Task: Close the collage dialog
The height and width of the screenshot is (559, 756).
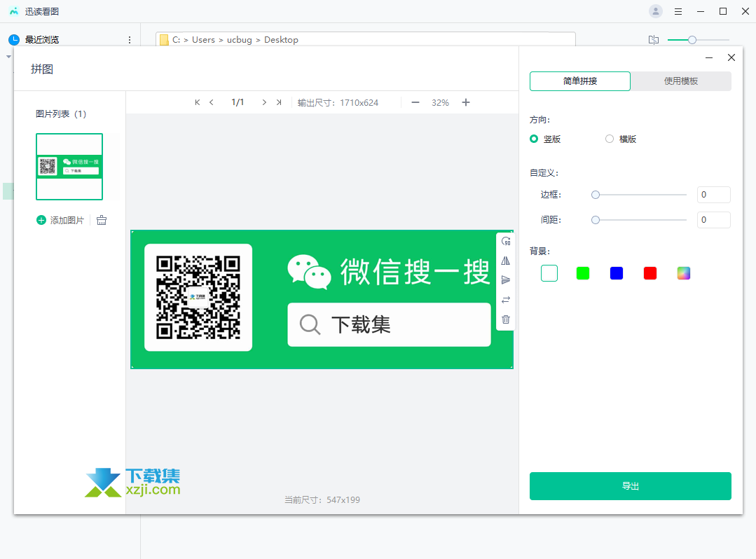Action: (x=731, y=58)
